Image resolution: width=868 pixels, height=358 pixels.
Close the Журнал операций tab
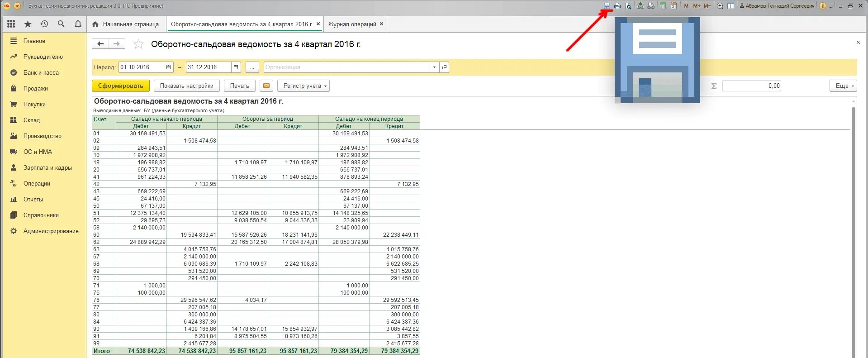point(381,24)
